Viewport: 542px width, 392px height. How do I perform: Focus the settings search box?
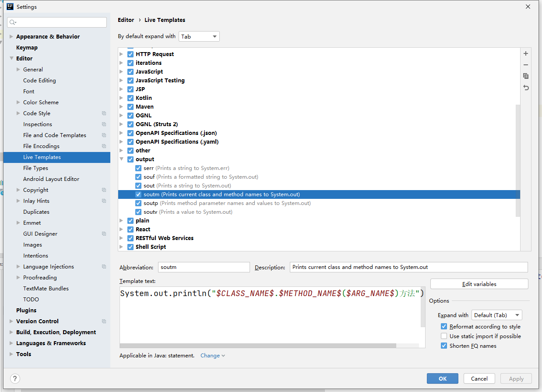click(x=57, y=22)
